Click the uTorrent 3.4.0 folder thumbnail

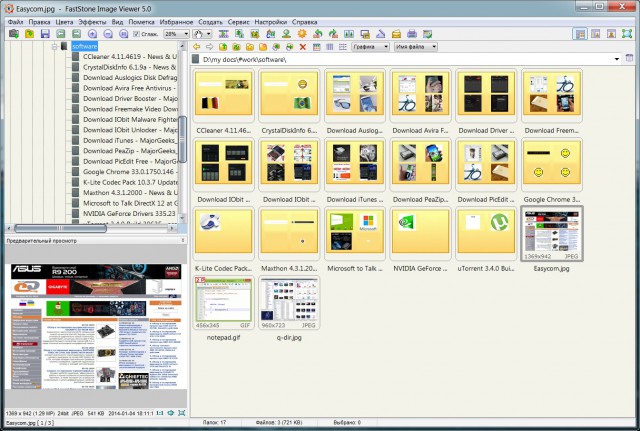486,233
